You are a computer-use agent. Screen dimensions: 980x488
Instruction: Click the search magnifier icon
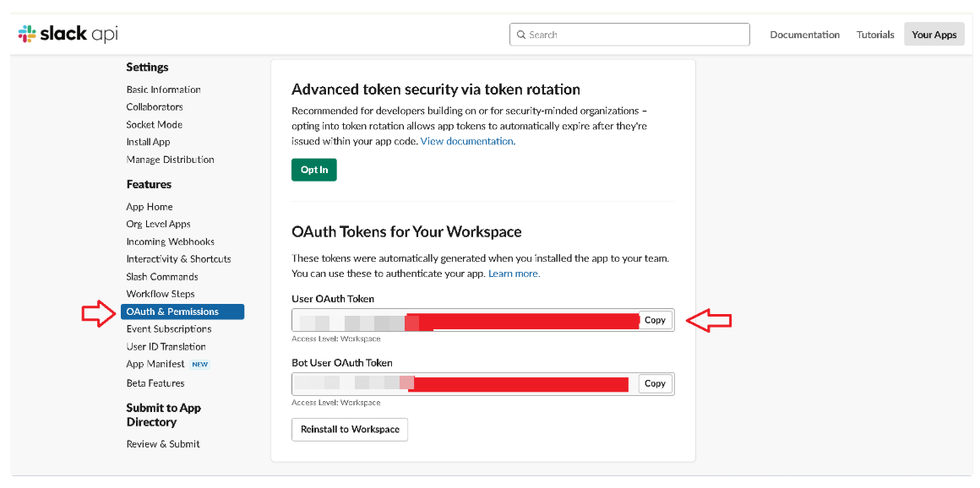[x=520, y=35]
